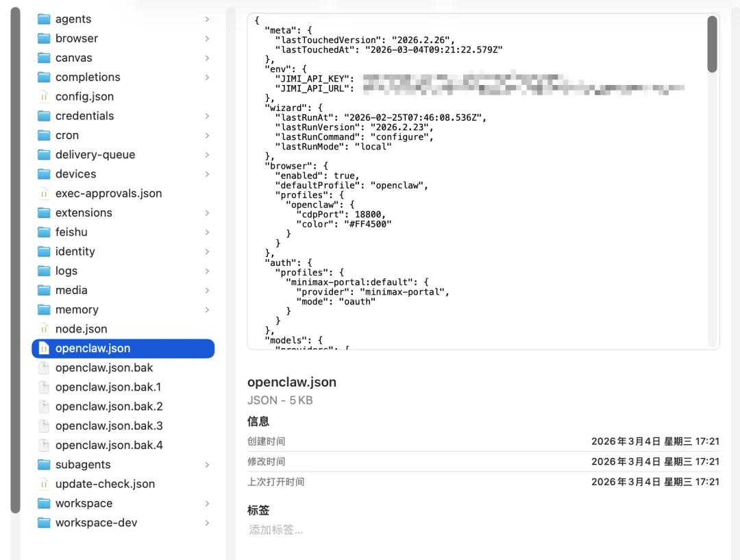Click the 添加标签 tag input field
The image size is (740, 560).
tap(276, 530)
